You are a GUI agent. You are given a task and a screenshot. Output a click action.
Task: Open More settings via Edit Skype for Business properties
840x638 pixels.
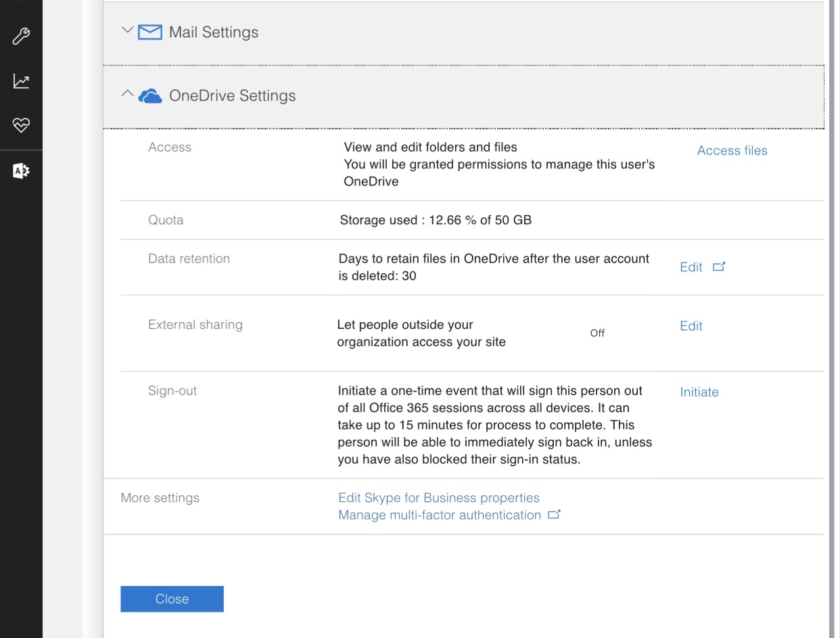tap(439, 497)
